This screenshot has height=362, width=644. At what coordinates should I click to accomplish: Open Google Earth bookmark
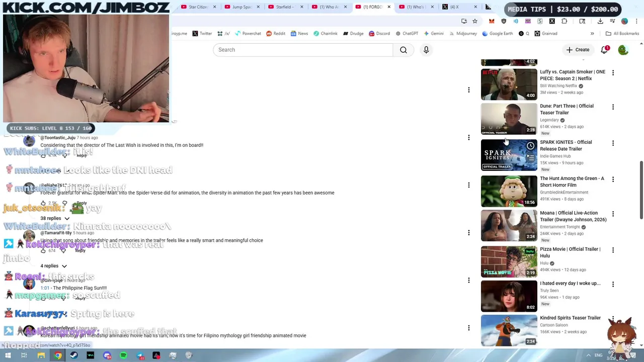tap(497, 34)
